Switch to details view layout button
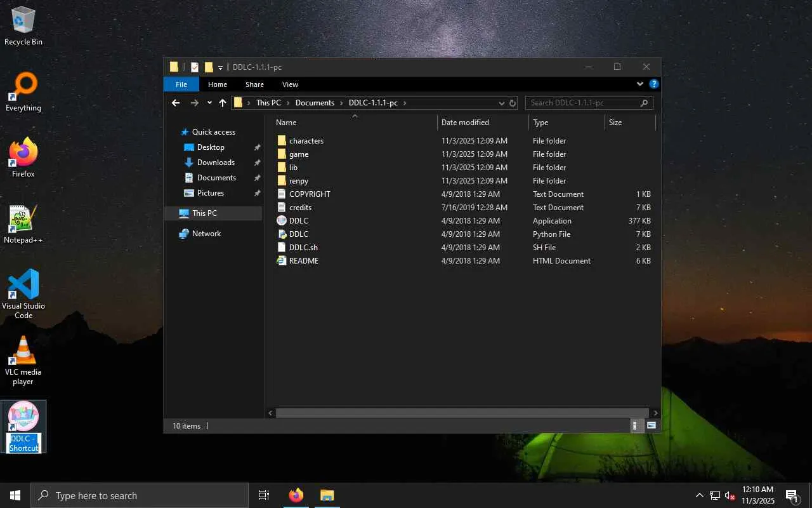Screen dimensions: 812x508 coord(635,425)
